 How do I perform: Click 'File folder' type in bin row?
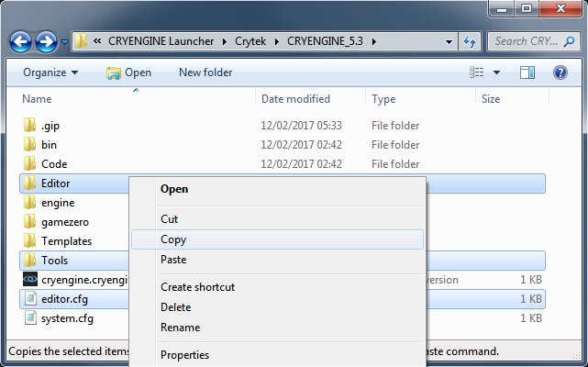point(395,145)
